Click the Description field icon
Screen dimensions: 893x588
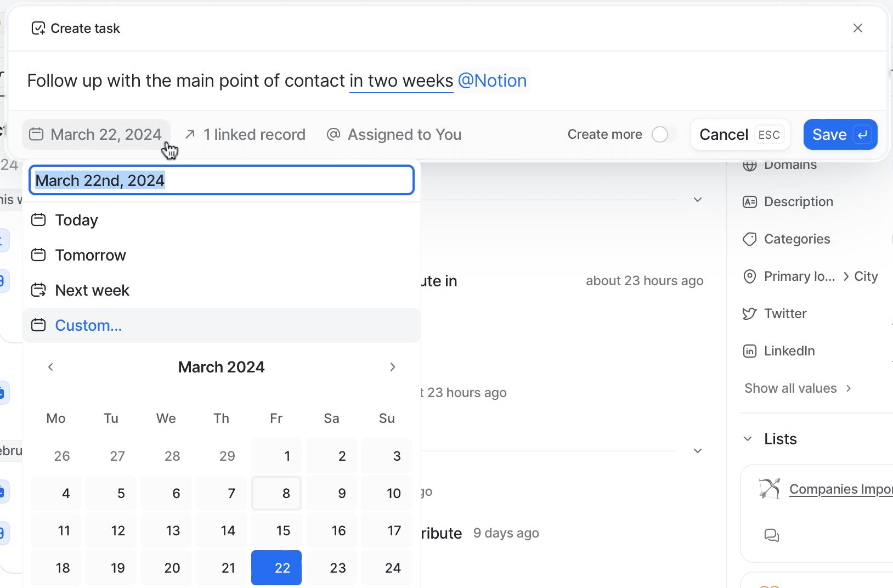750,201
